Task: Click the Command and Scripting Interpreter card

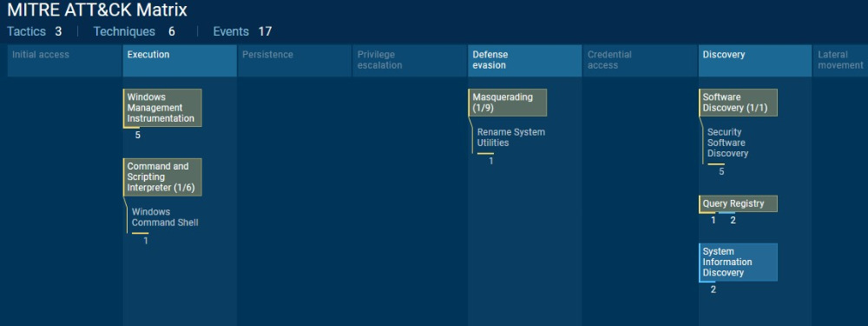Action: coord(162,176)
